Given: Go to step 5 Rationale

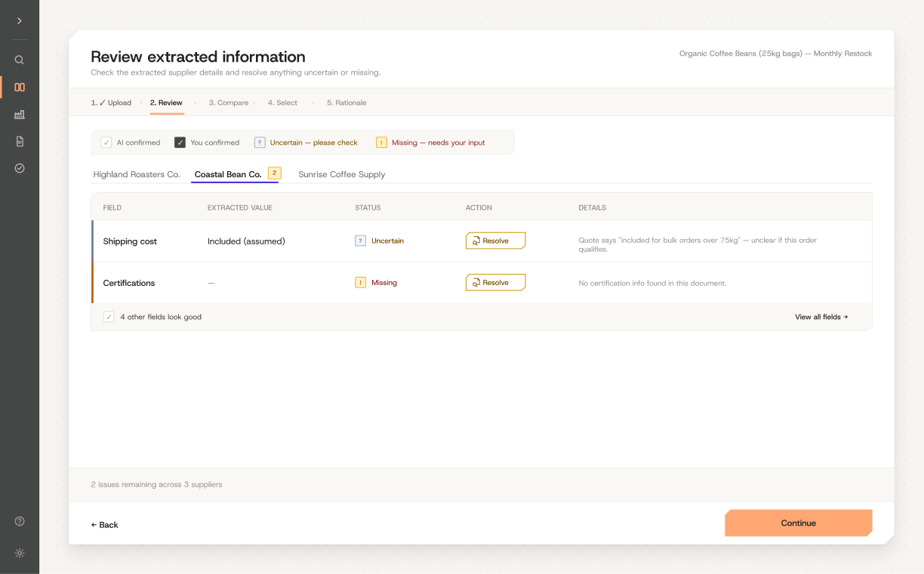Looking at the screenshot, I should point(346,103).
